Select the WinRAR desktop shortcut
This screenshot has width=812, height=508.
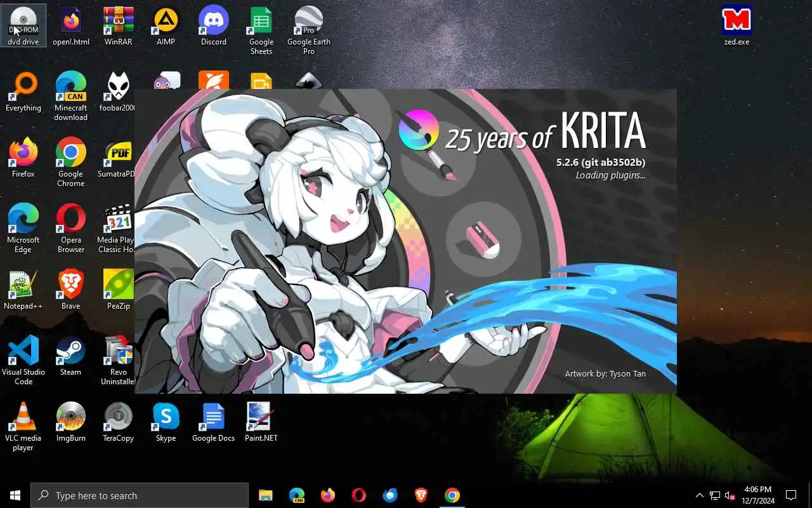click(x=119, y=27)
